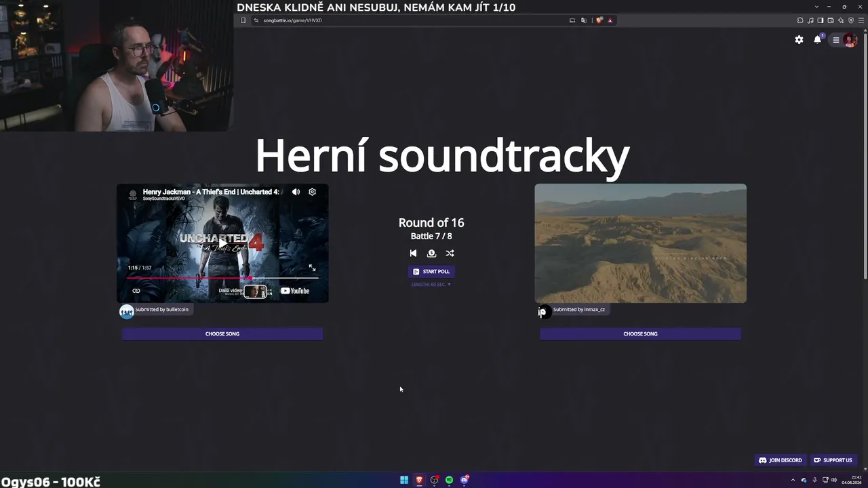The width and height of the screenshot is (868, 488).
Task: Open the browser main hamburger menu
Action: tap(861, 20)
